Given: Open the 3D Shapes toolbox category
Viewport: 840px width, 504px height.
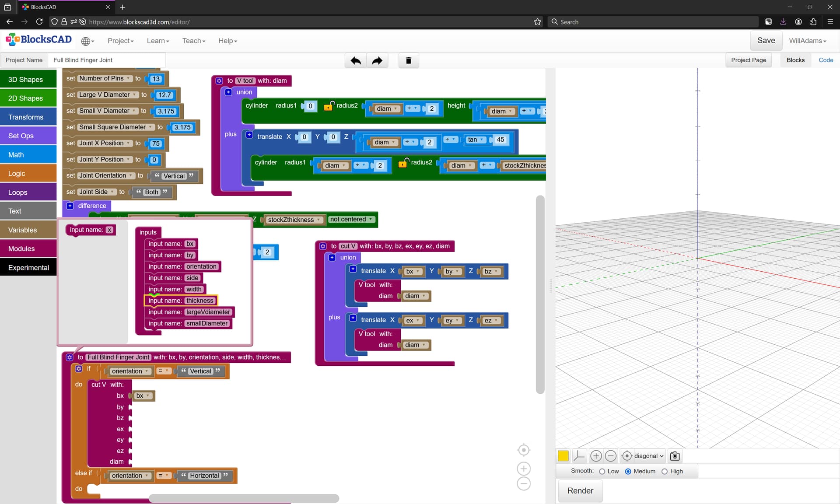Looking at the screenshot, I should tap(28, 80).
